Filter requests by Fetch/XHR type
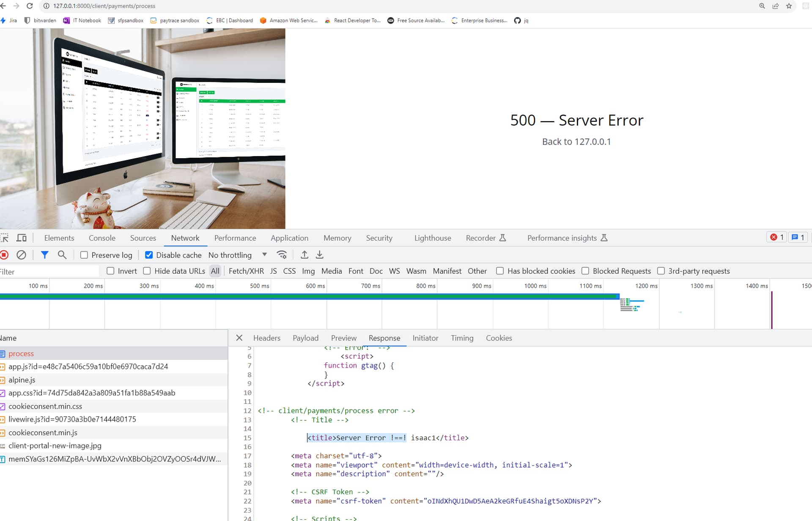The height and width of the screenshot is (521, 812). pyautogui.click(x=246, y=271)
